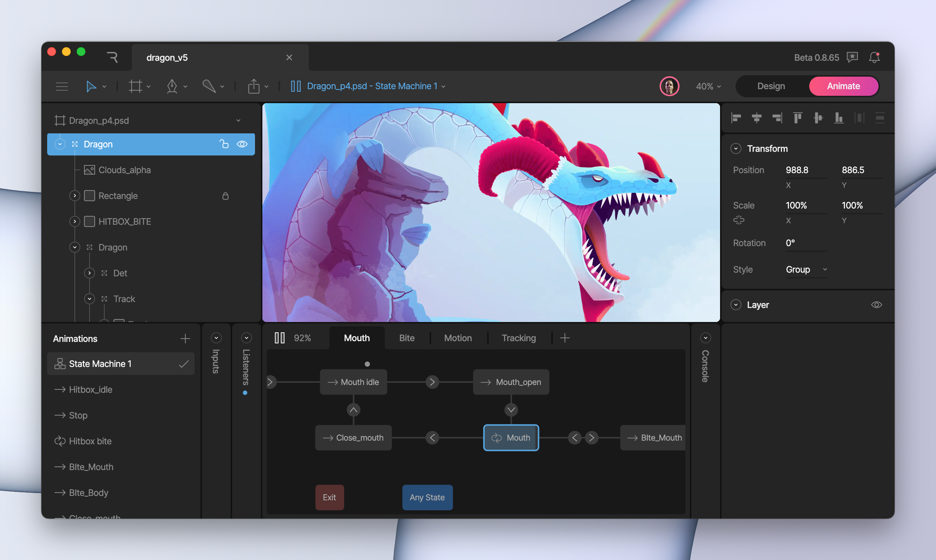Switch to the Motion layer tab
Screen dimensions: 936x560
point(458,338)
